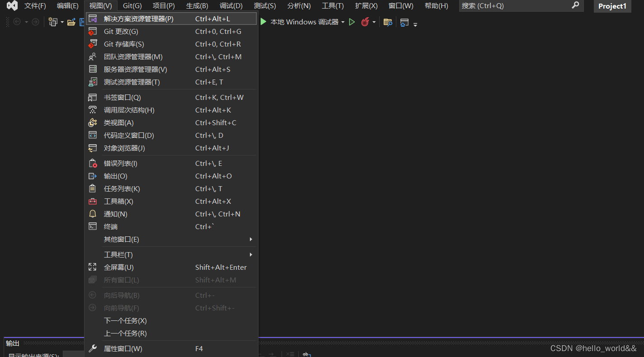Open the 窗口(W) window menu
This screenshot has width=644, height=357.
(x=401, y=6)
